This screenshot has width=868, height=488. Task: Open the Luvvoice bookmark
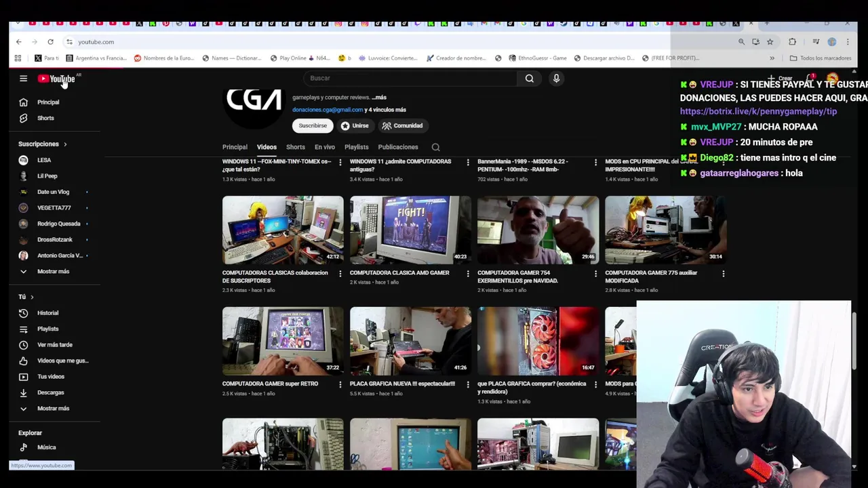coord(388,58)
